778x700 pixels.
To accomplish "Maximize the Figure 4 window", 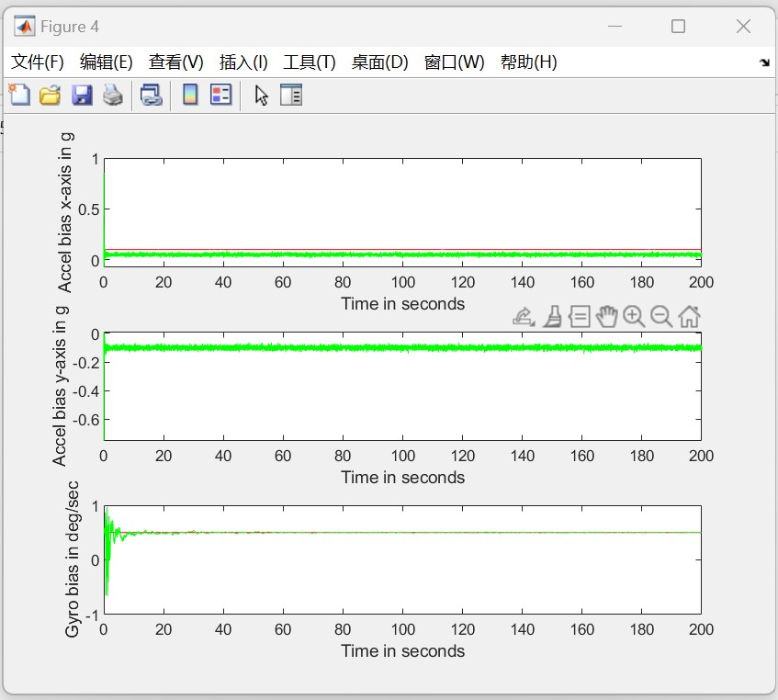I will coord(678,27).
